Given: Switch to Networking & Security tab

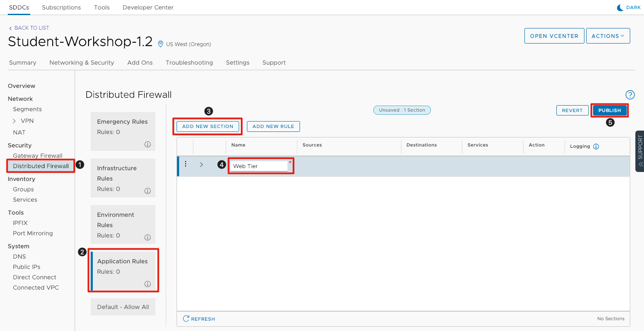Looking at the screenshot, I should coord(82,62).
